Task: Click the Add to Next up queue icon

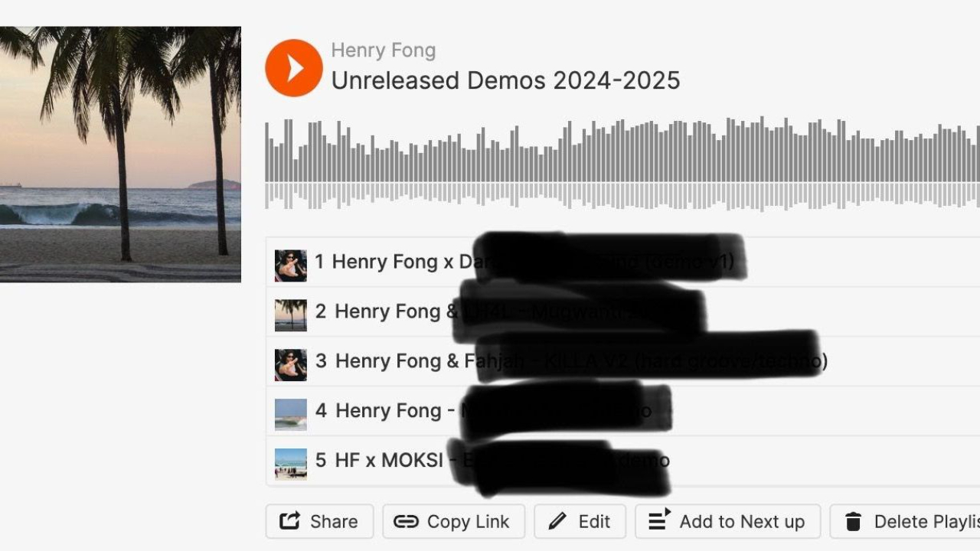Action: coord(659,520)
